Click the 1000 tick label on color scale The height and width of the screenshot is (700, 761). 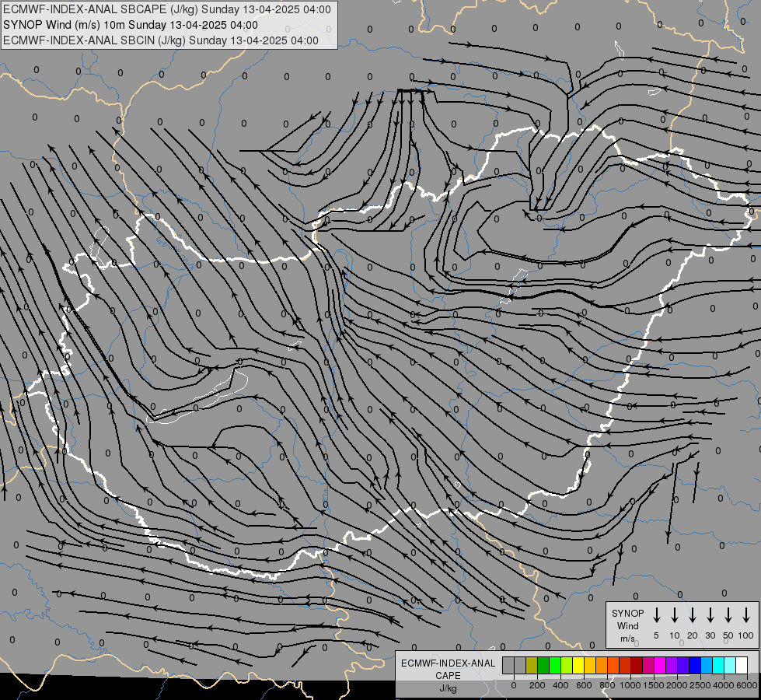(x=630, y=685)
